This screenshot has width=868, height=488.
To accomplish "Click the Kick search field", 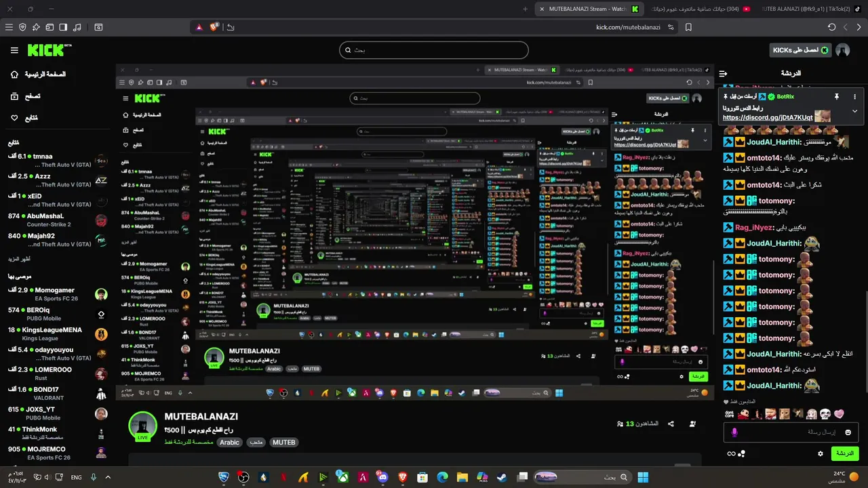I will (434, 50).
